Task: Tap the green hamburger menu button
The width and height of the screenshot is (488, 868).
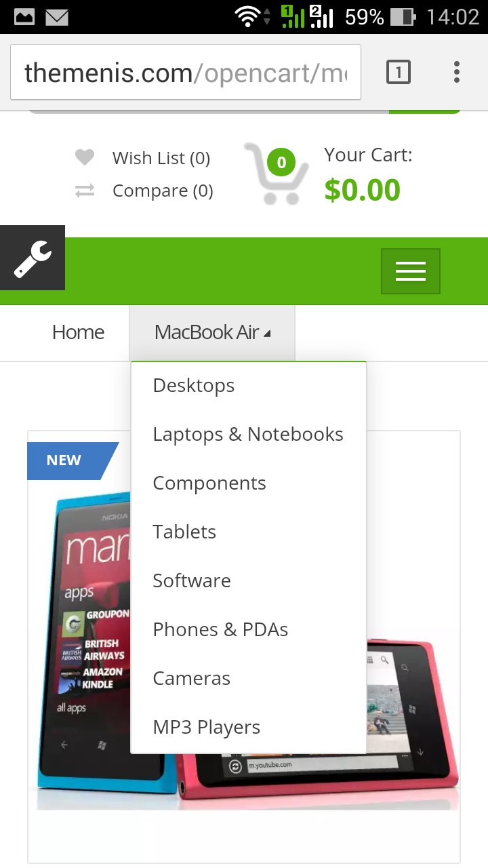Action: tap(411, 271)
